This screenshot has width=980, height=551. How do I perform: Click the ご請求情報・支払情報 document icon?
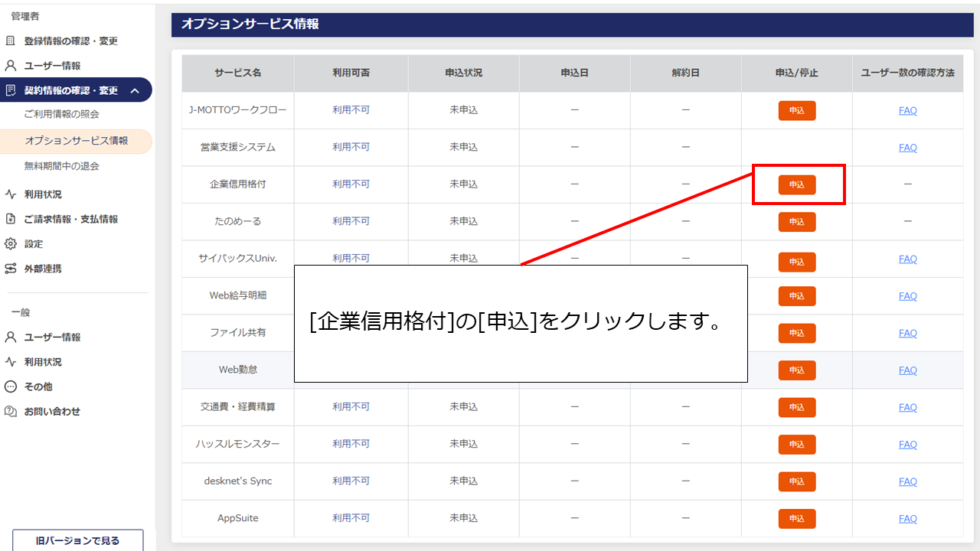[11, 219]
